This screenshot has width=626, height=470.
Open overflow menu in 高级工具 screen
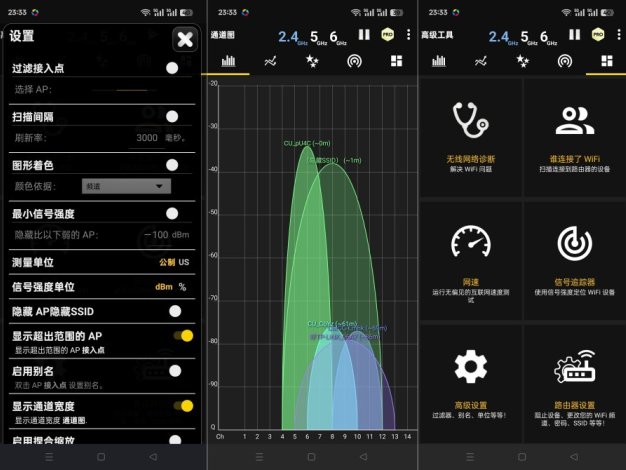click(619, 35)
